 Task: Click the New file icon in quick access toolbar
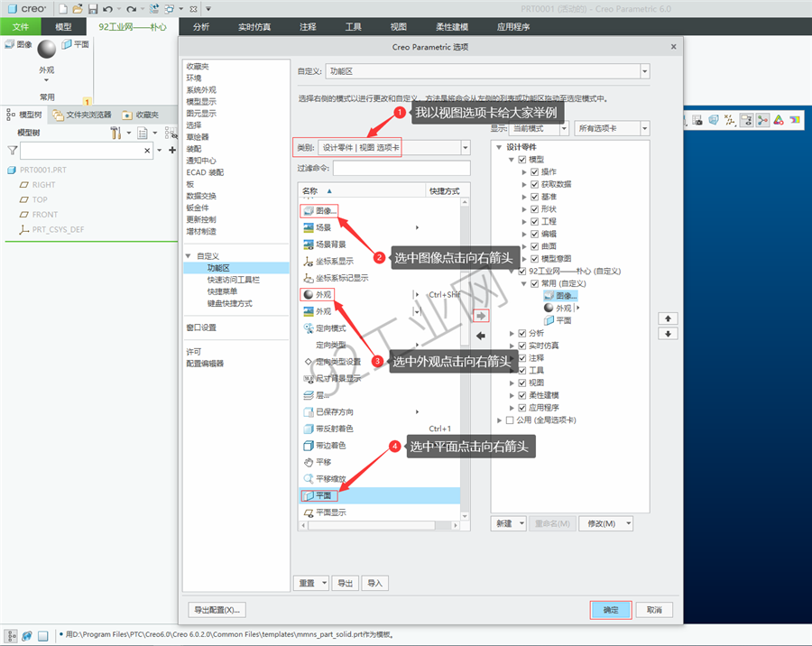click(62, 9)
